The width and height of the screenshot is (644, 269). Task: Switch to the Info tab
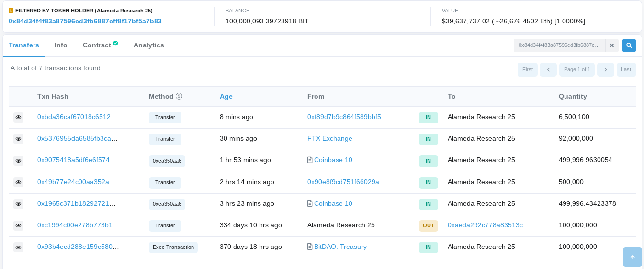click(61, 45)
